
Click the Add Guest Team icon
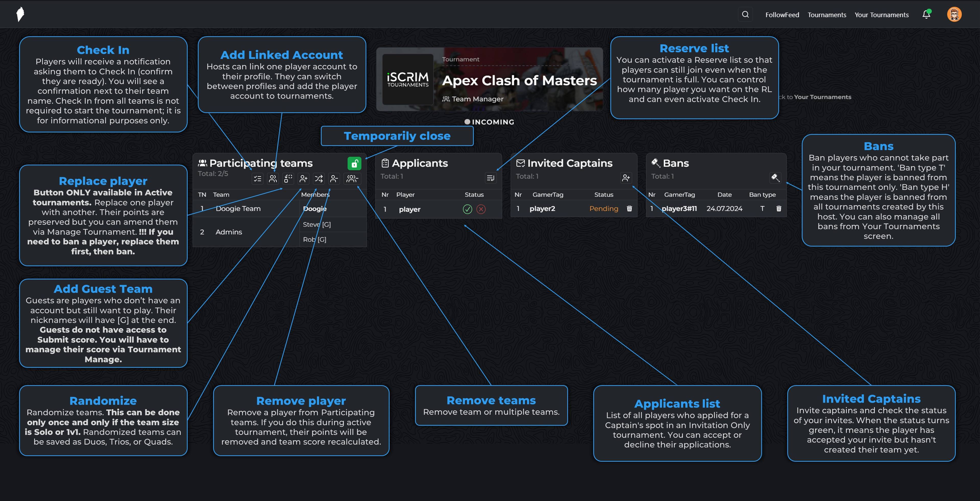point(303,178)
